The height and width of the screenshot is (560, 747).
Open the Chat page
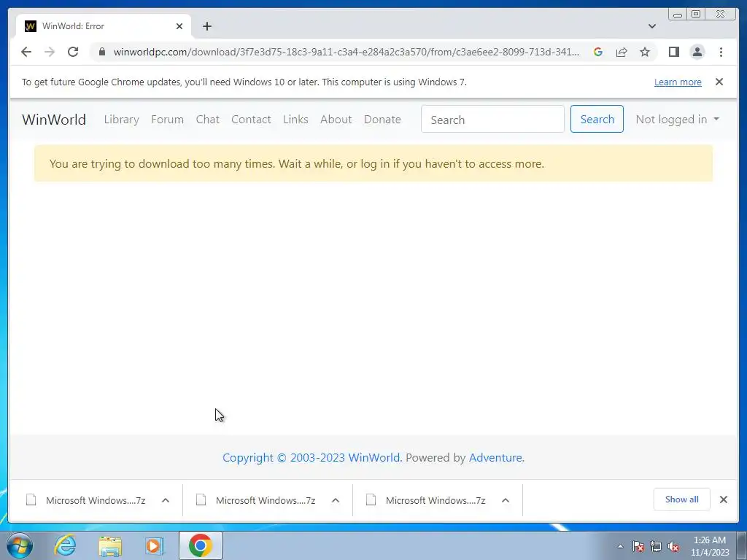tap(208, 119)
